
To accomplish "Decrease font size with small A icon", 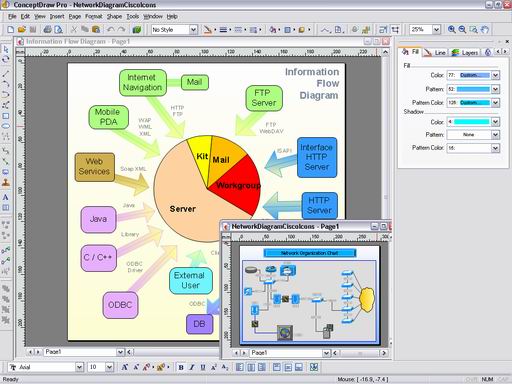I will tap(136, 367).
